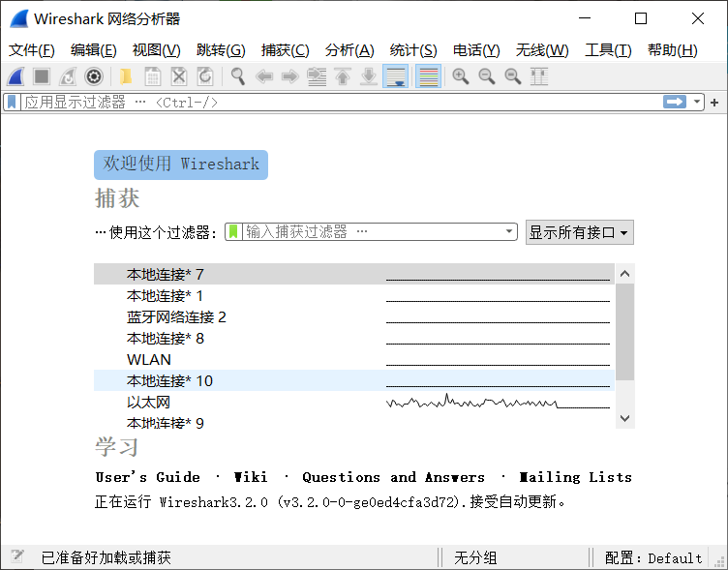Open the 工具(T) menu
The image size is (728, 570).
click(608, 50)
